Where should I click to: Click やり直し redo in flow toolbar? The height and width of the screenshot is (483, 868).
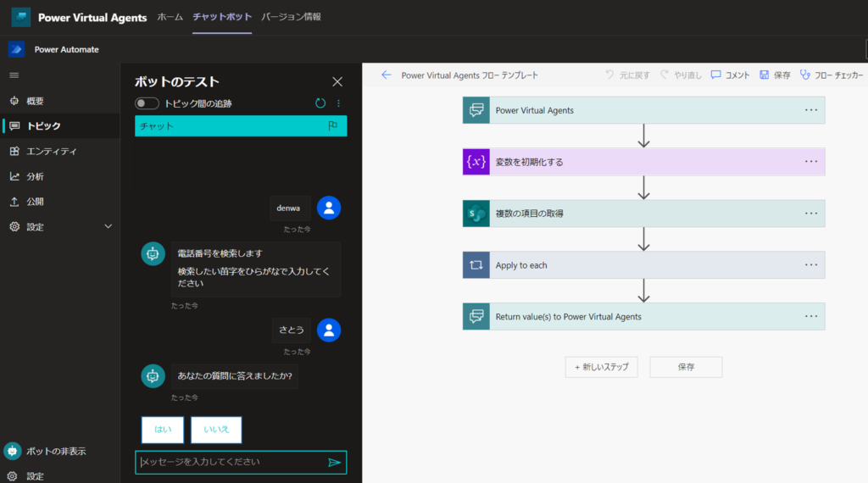pos(681,75)
